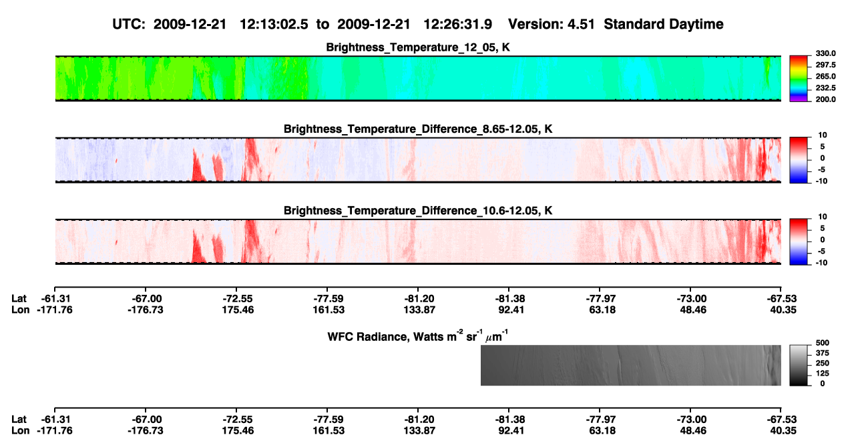This screenshot has width=868, height=445.
Task: Click the upper axis Lat row label
Action: pos(19,298)
